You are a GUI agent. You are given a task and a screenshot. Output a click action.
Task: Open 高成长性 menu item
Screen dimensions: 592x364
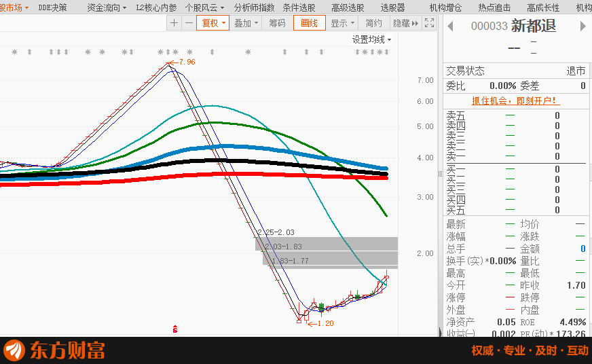point(543,7)
